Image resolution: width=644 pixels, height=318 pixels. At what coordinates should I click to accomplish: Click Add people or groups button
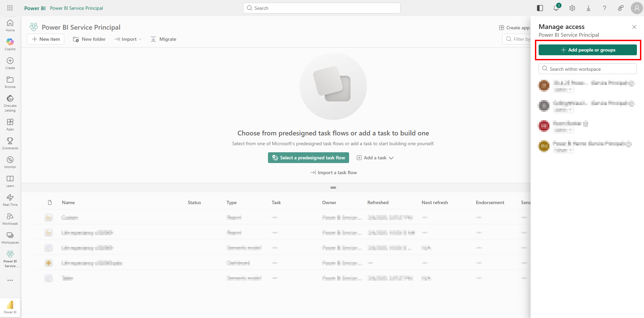(587, 50)
